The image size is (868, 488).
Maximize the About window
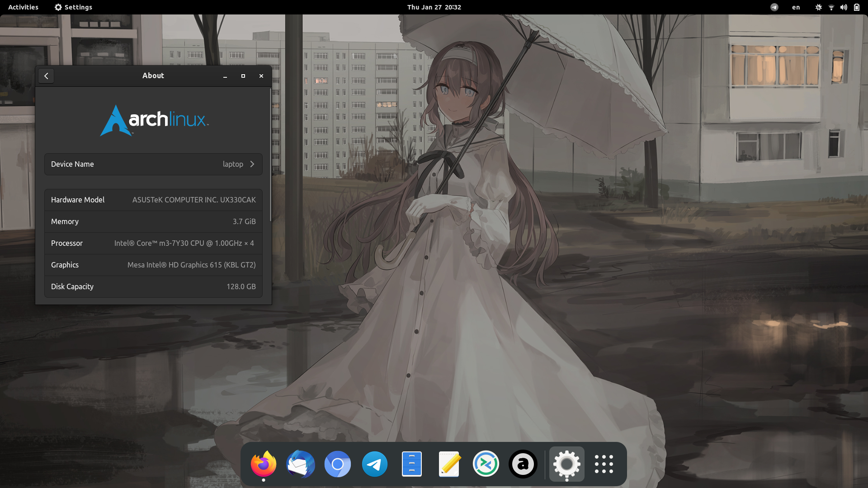coord(243,76)
